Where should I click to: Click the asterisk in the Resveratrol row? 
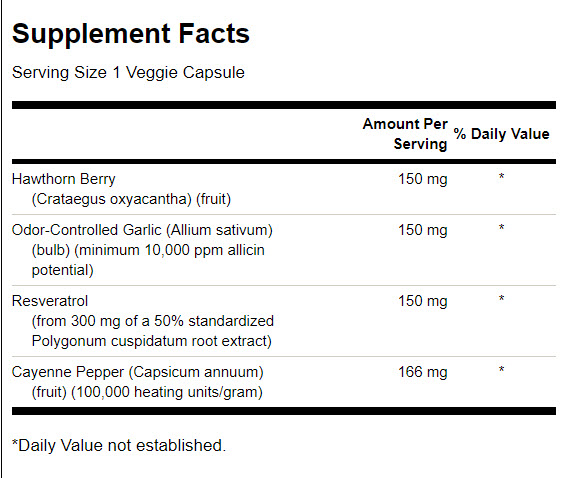[x=501, y=299]
